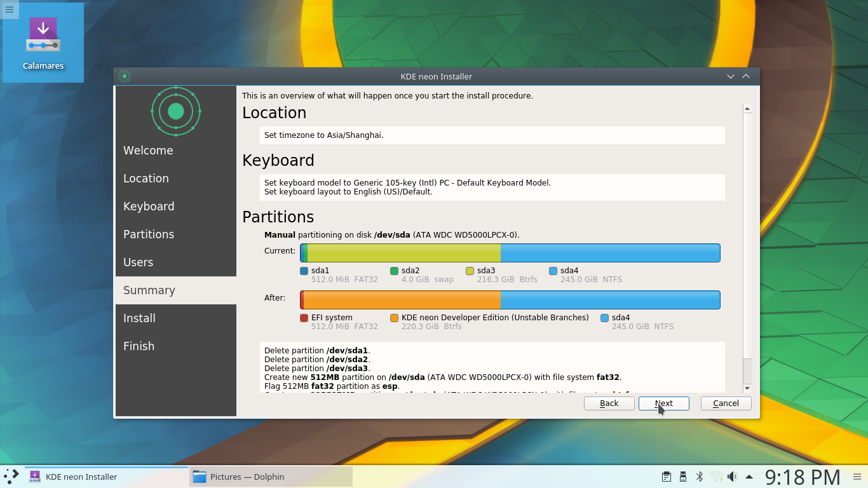The height and width of the screenshot is (488, 868).
Task: Select the Welcome step in sidebar
Action: (176, 151)
